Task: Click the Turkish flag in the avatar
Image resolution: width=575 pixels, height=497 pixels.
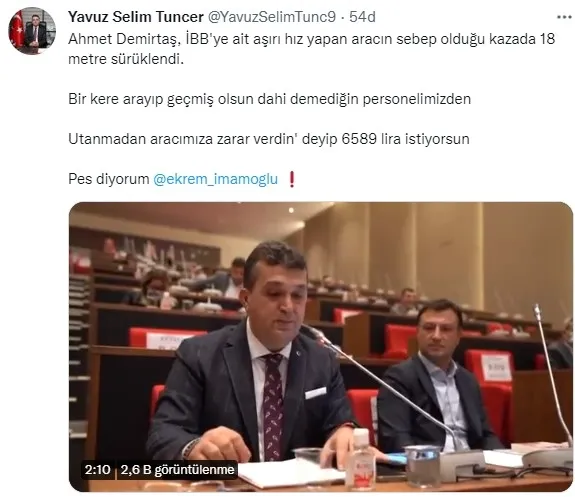Action: point(17,31)
